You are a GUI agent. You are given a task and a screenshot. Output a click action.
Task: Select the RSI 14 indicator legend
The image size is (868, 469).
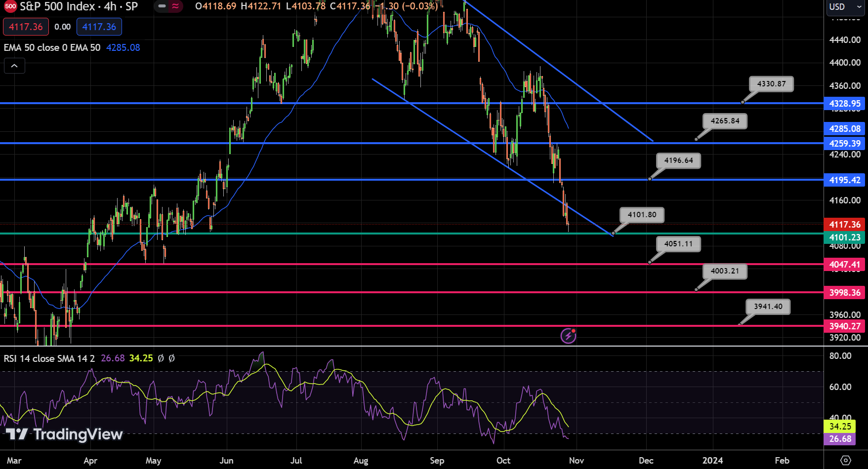[49, 358]
